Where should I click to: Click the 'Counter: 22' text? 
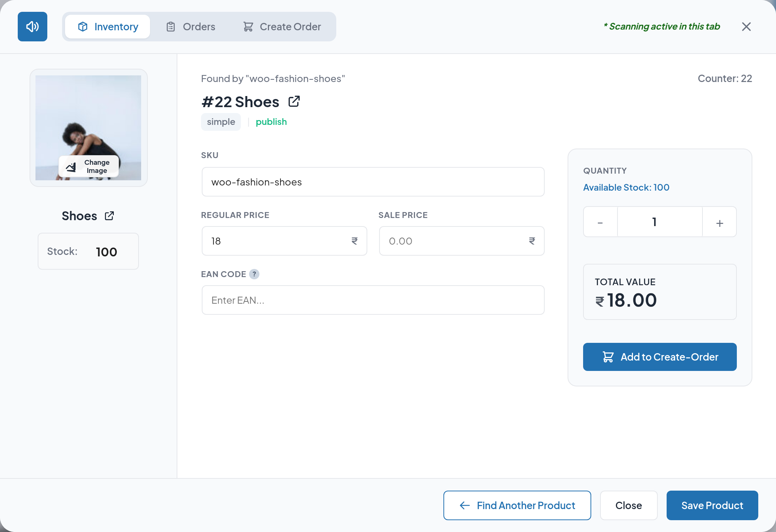(725, 78)
